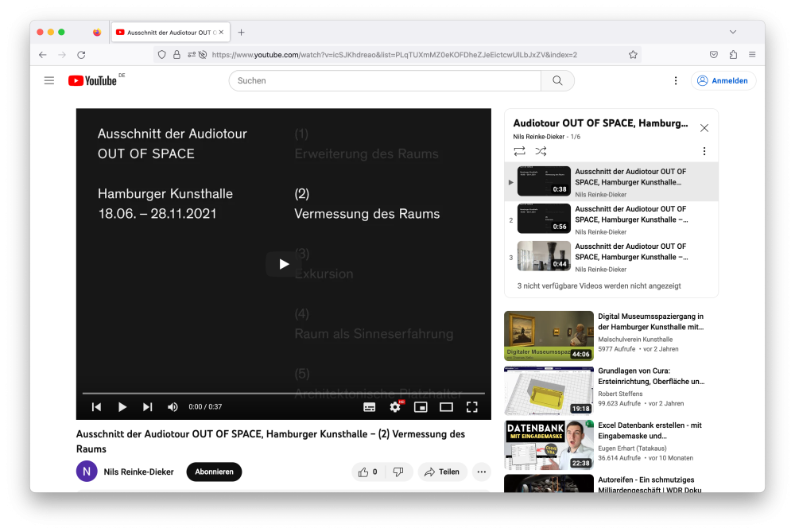Open playlist three-dot options menu

704,151
